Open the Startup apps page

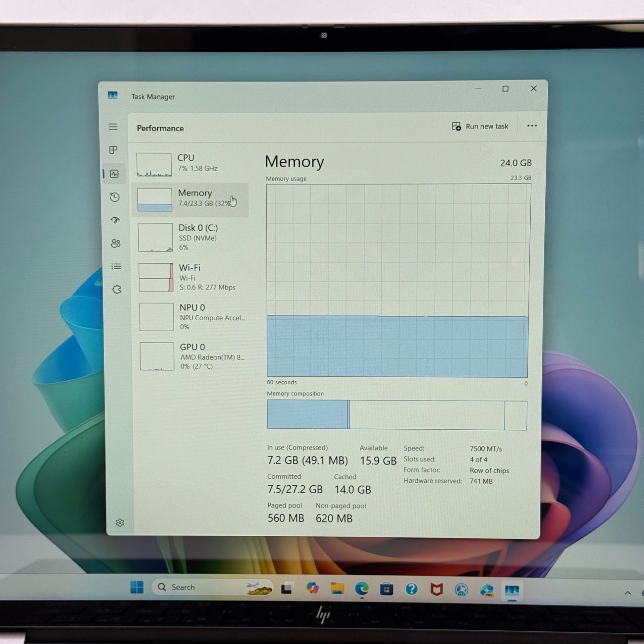pos(115,220)
